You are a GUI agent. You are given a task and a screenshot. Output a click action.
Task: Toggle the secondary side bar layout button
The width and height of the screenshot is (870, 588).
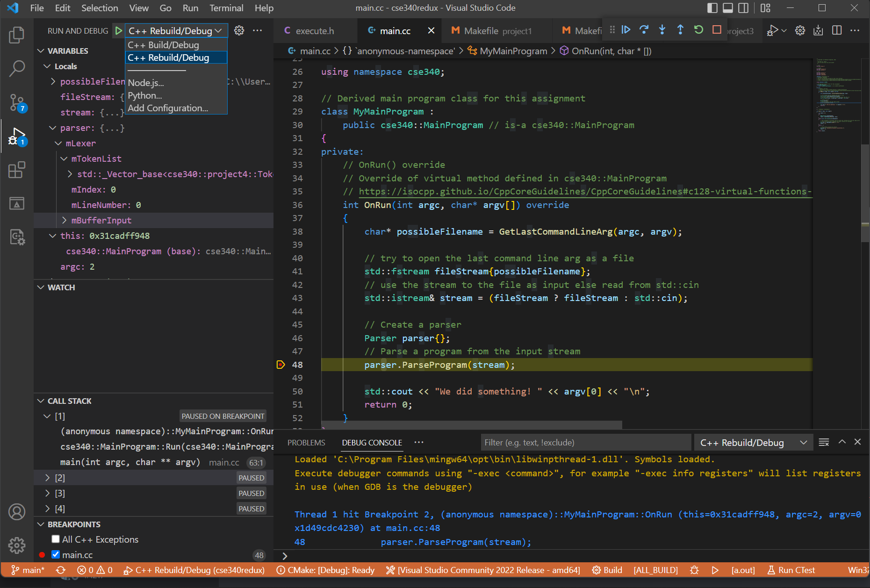[743, 8]
